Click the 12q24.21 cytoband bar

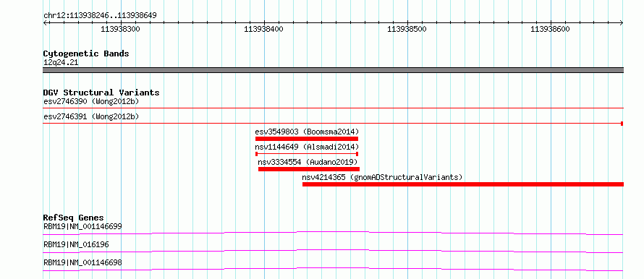pyautogui.click(x=333, y=70)
